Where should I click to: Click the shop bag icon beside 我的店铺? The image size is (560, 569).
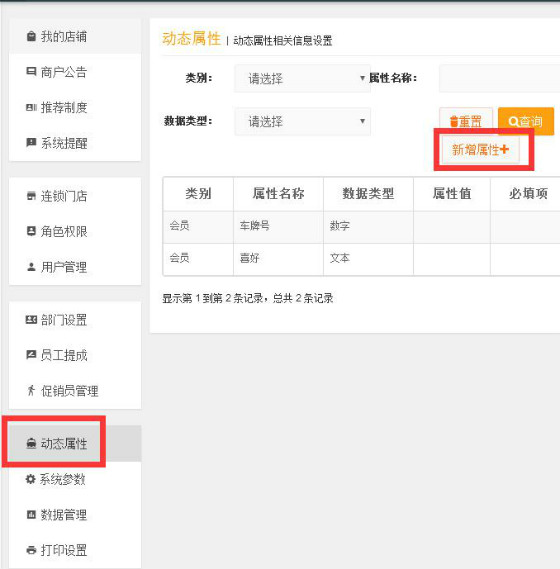[32, 36]
